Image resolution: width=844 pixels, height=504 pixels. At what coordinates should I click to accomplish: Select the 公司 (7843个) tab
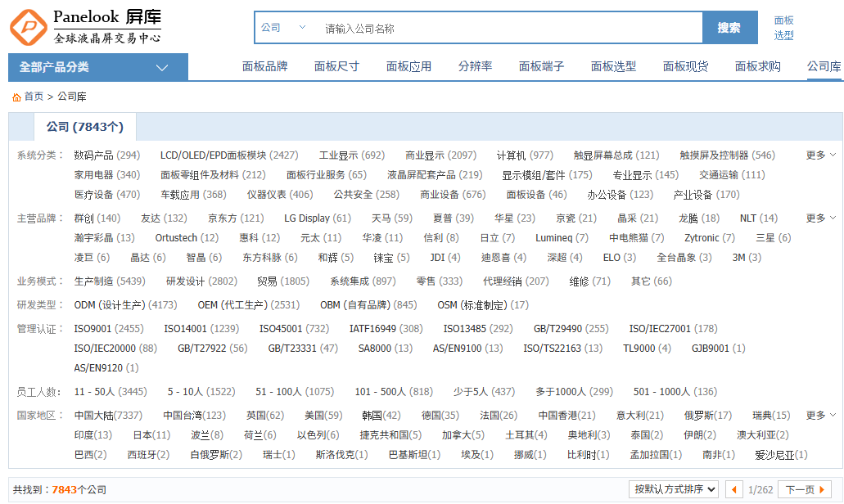pos(85,127)
